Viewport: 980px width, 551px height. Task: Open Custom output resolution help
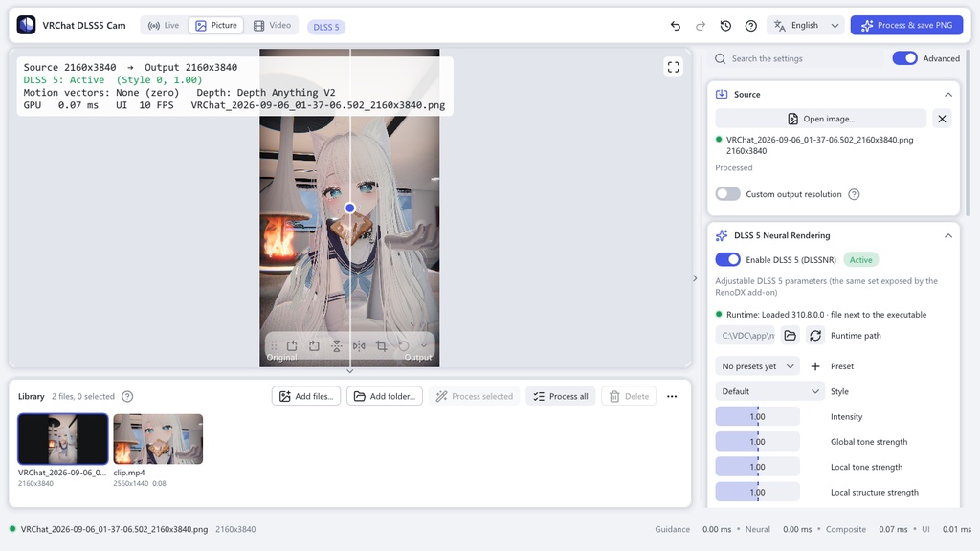[x=854, y=194]
